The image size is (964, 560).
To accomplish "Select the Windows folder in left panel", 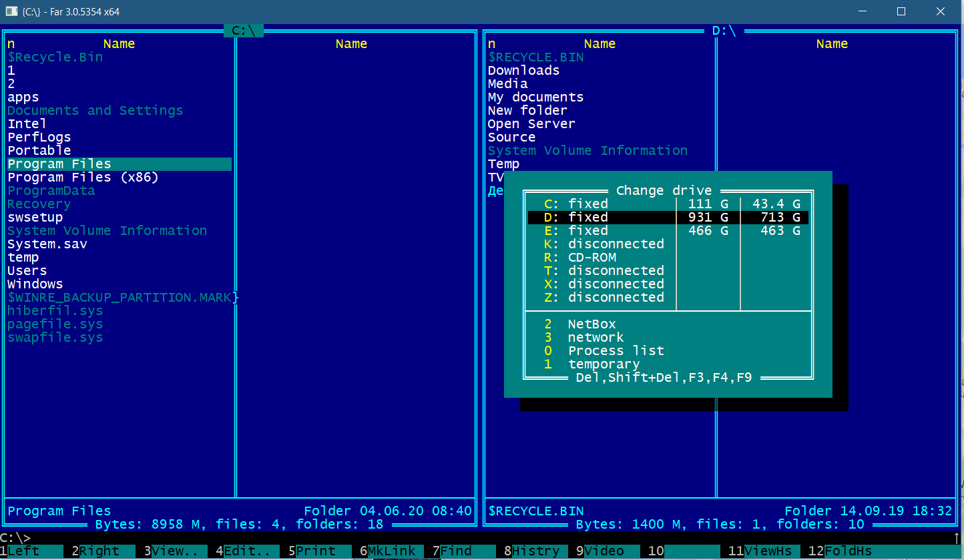I will (35, 284).
